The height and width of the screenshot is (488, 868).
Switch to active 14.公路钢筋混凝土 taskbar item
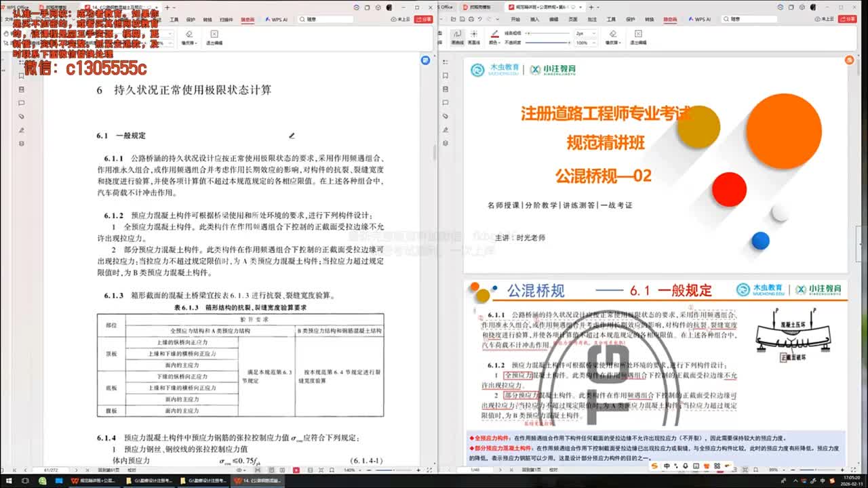pyautogui.click(x=258, y=481)
